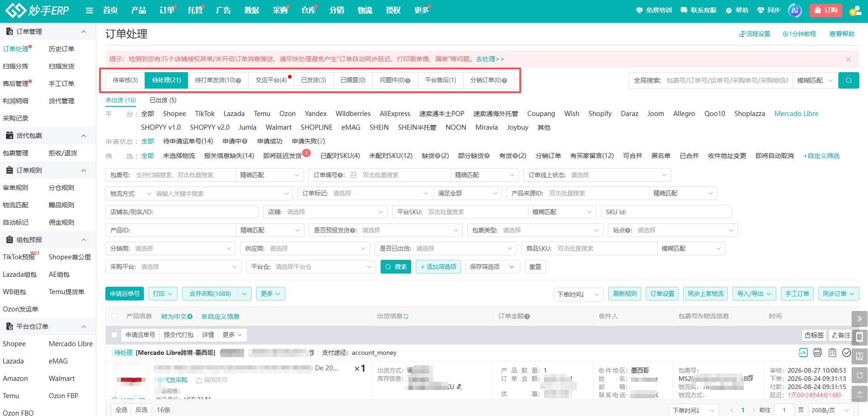Click the clipboard checklist icon in the order row
This screenshot has height=416, width=868.
(x=832, y=353)
